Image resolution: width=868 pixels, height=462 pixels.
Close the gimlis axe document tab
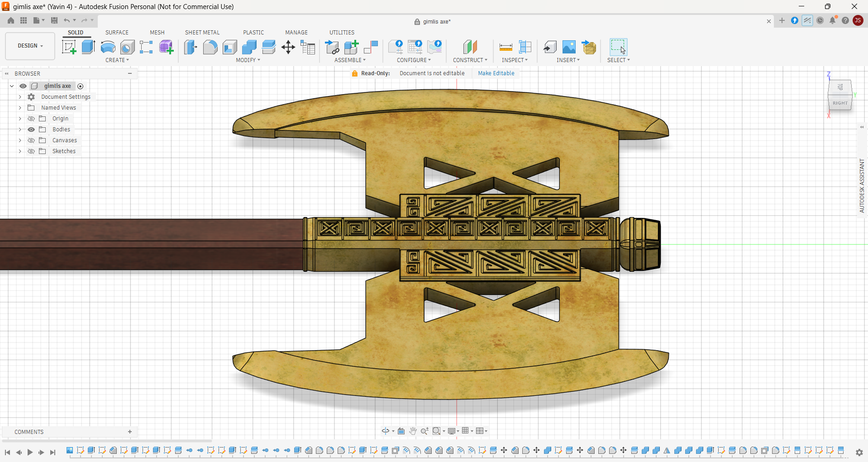[768, 21]
